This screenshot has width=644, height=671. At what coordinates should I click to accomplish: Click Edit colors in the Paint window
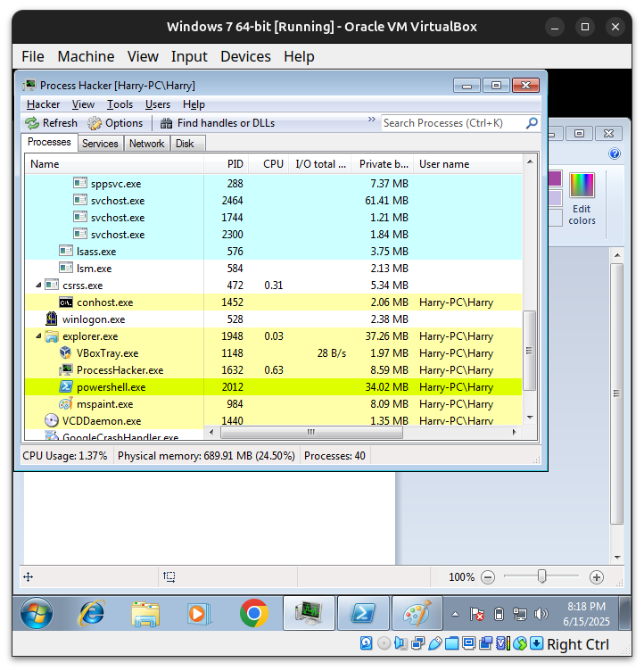click(x=582, y=199)
